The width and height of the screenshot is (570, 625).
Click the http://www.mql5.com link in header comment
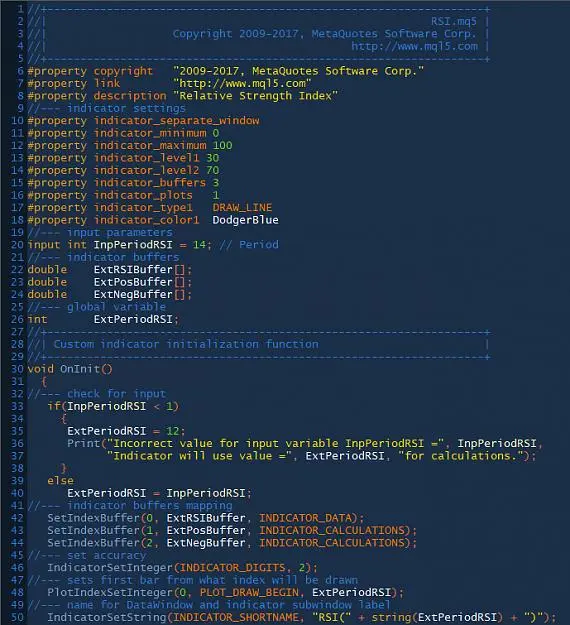click(414, 46)
